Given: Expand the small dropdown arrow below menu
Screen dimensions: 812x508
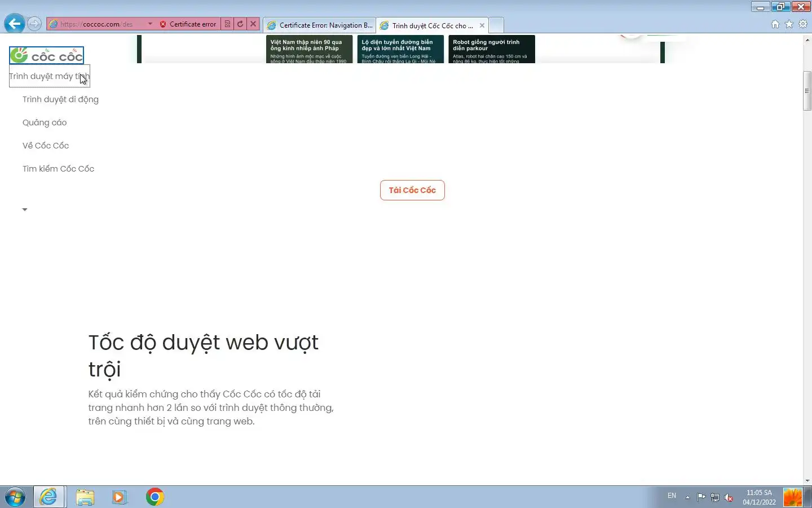Looking at the screenshot, I should 25,209.
